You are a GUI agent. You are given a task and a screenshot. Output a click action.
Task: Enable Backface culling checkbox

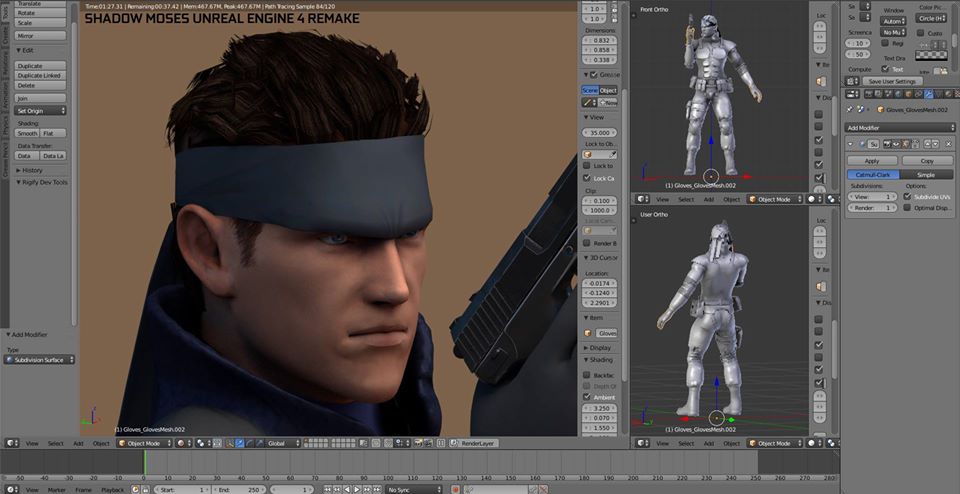tap(587, 375)
